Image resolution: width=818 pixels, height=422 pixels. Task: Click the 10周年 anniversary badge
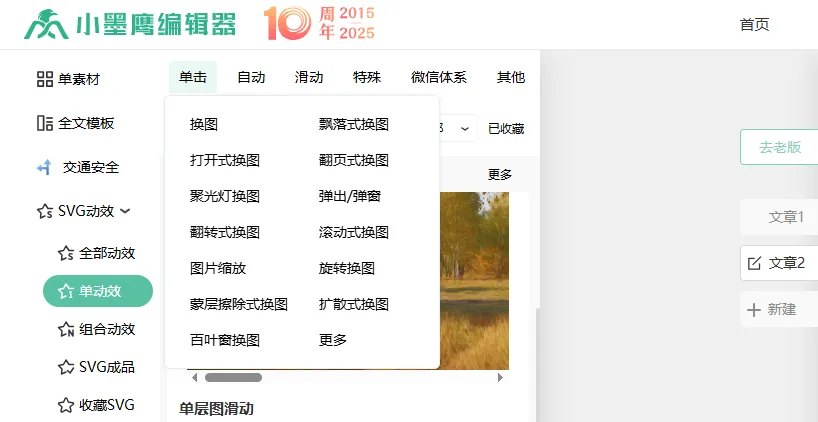click(x=319, y=23)
